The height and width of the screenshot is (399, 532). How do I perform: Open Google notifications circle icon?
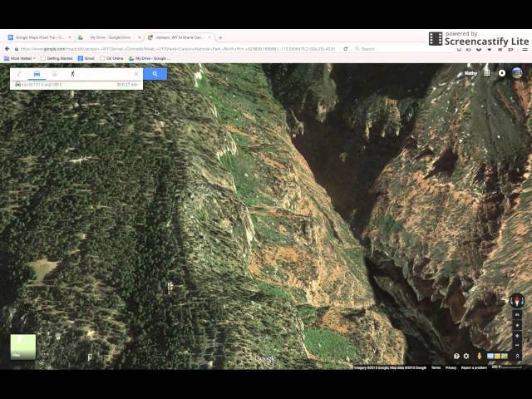(502, 73)
